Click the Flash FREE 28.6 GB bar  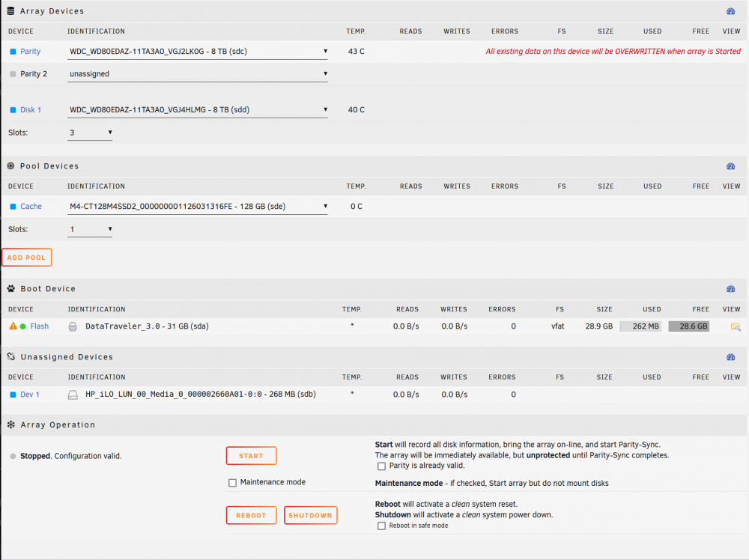pos(689,326)
